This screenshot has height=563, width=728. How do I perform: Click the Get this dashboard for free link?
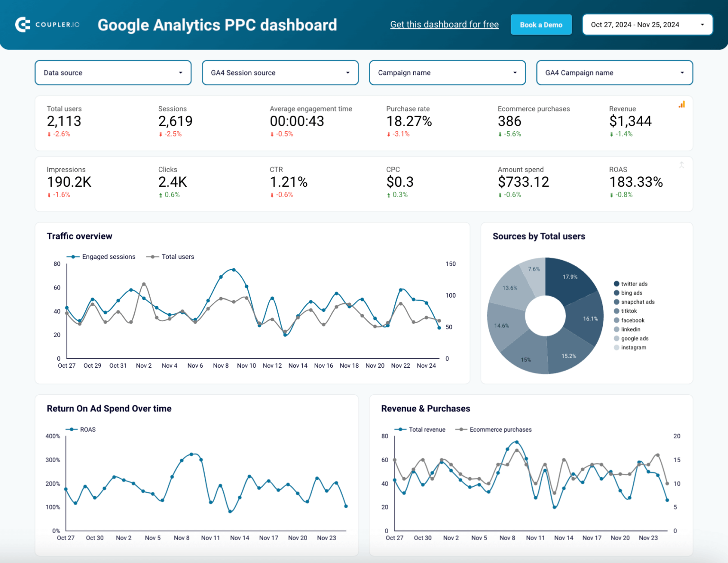(445, 24)
